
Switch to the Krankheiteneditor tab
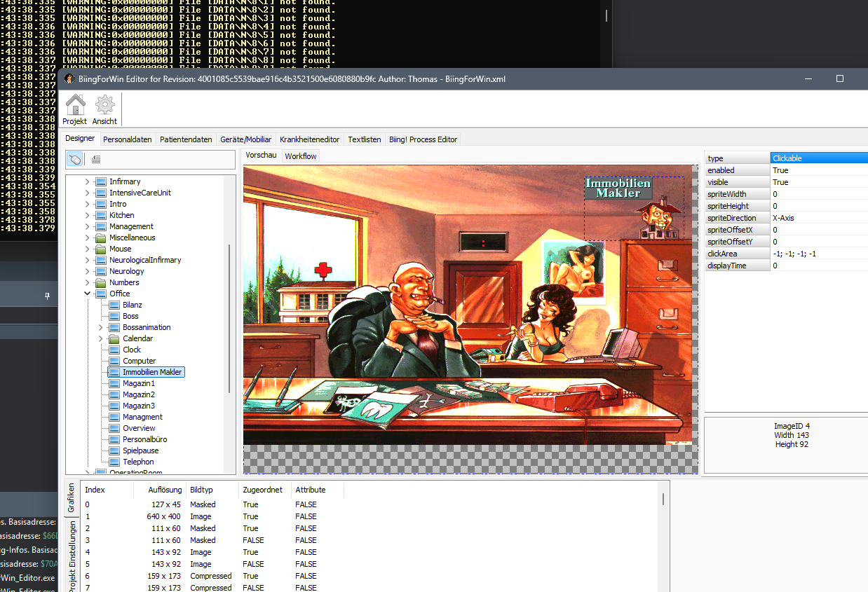(x=309, y=139)
